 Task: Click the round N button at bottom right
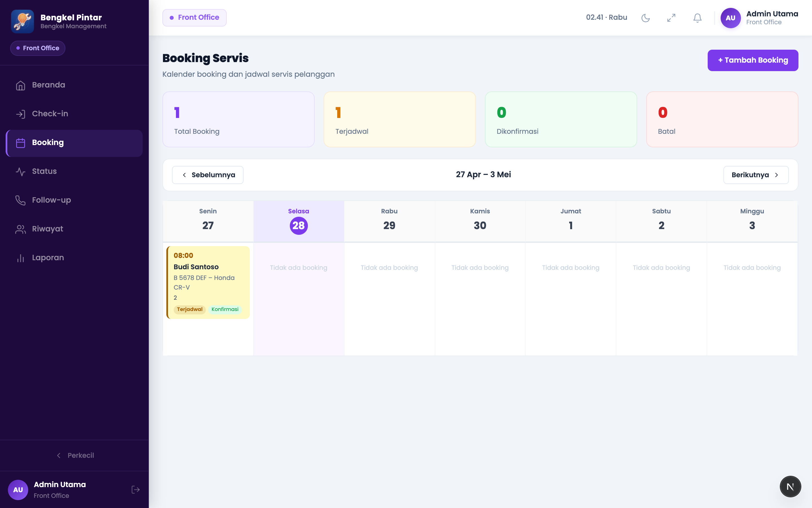(x=790, y=487)
